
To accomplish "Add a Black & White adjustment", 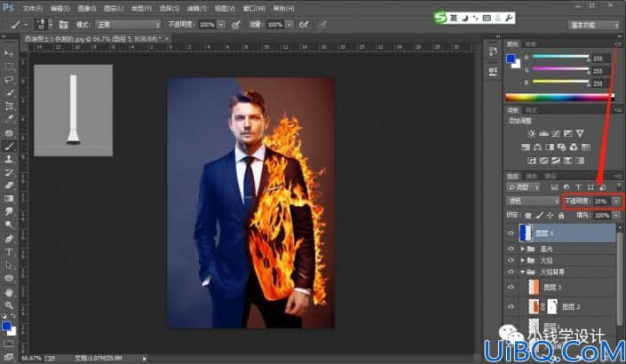I will click(550, 147).
